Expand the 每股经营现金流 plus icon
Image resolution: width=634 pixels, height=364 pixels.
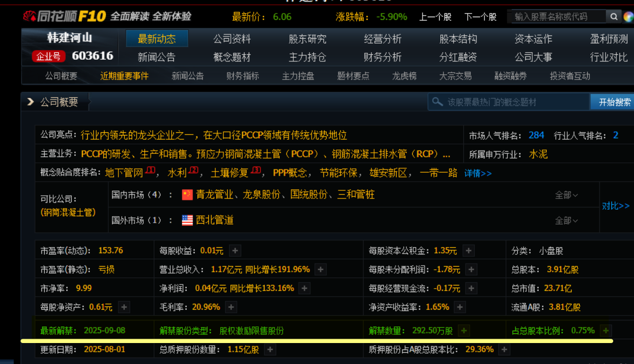pos(471,288)
